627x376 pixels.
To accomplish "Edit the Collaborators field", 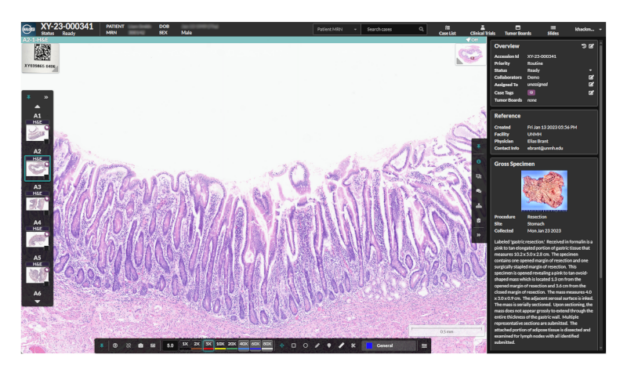I will coord(591,77).
